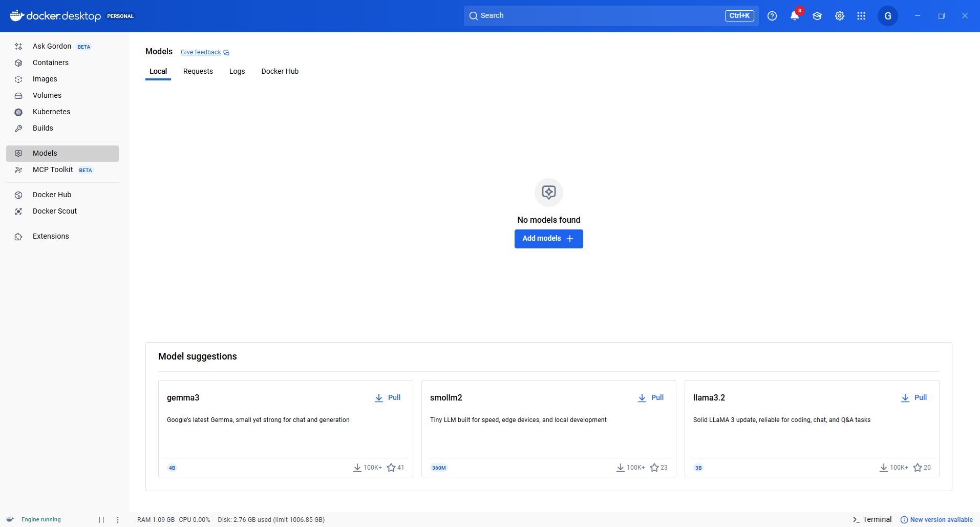The width and height of the screenshot is (980, 527).
Task: Switch to the Logs tab
Action: (x=237, y=72)
